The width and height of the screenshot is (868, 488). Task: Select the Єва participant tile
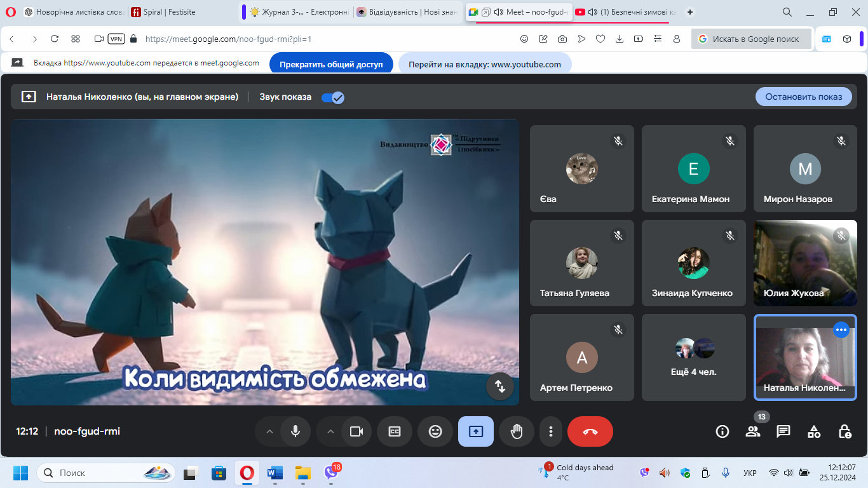click(x=582, y=169)
